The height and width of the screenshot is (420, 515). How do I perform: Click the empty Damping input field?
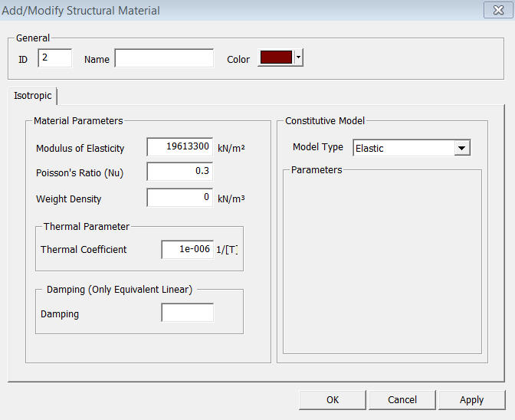(187, 313)
